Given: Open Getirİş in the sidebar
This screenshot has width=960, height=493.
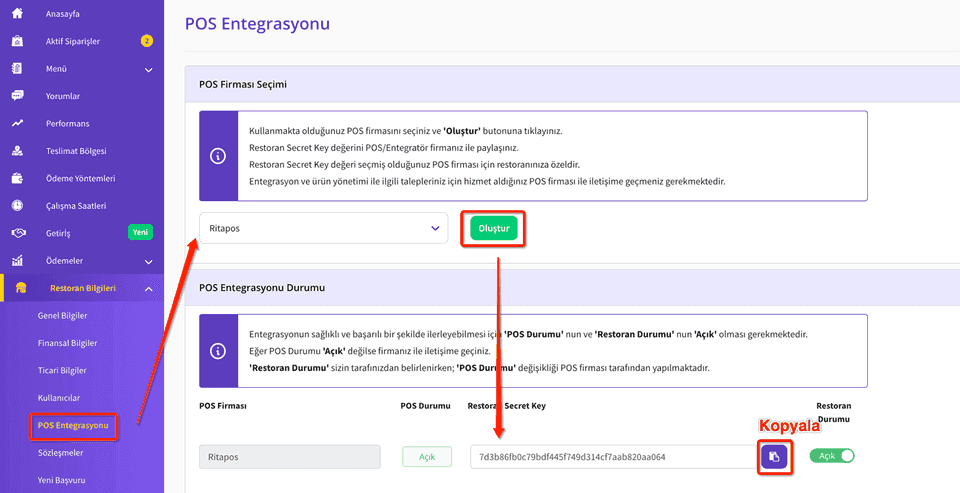Looking at the screenshot, I should click(58, 233).
